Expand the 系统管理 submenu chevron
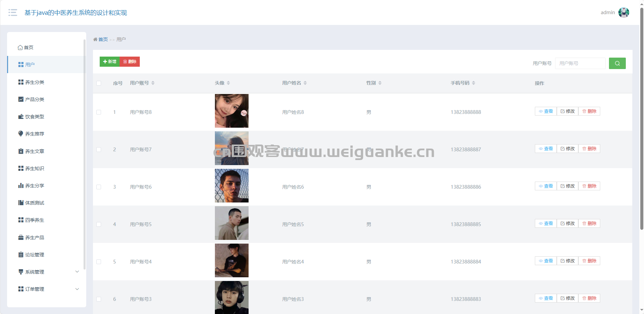 77,272
